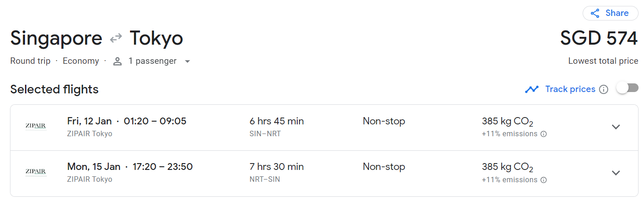Click the Lowest total price label

[603, 61]
